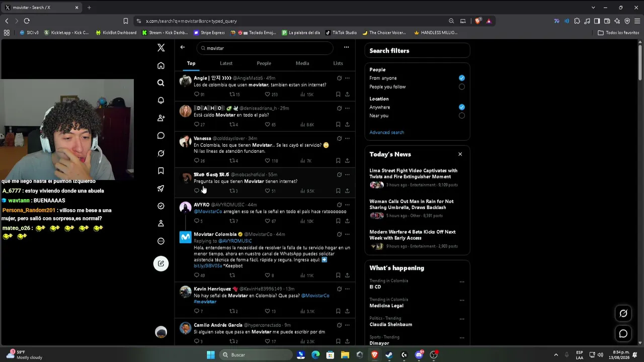Open the Advanced search link

click(386, 133)
